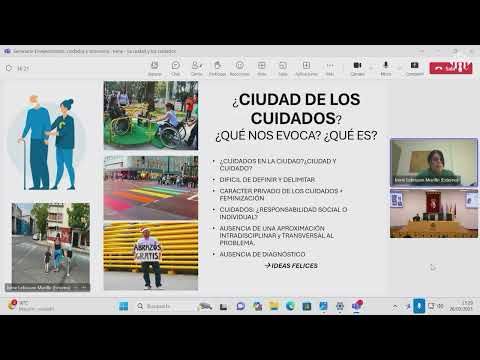Open the Reaccionar reactions menu

pos(239,68)
